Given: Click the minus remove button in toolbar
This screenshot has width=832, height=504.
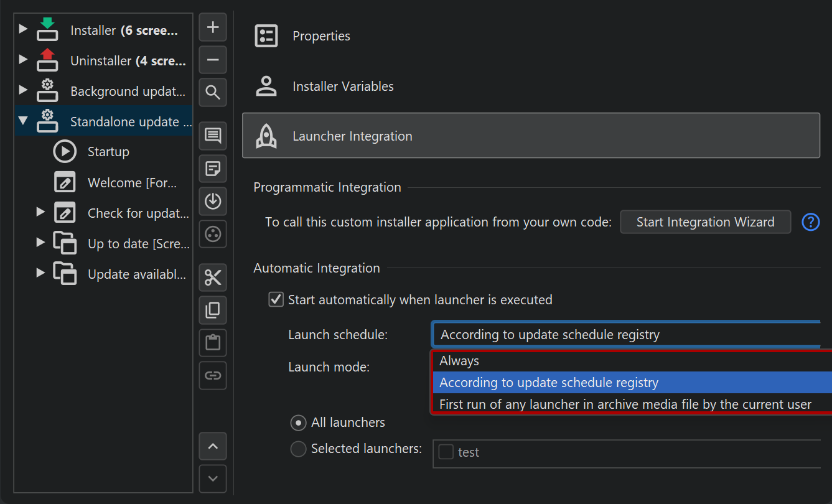Looking at the screenshot, I should tap(213, 60).
